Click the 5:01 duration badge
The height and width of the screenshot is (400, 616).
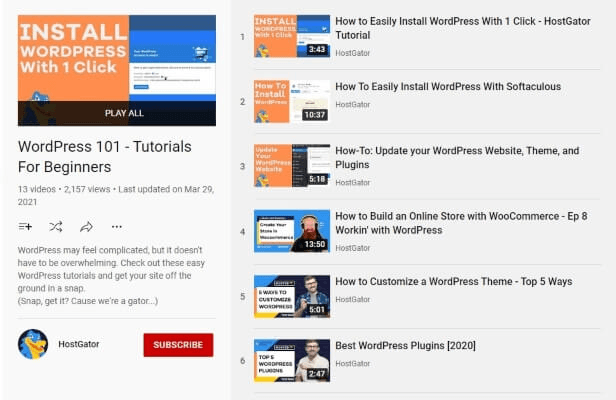point(317,310)
